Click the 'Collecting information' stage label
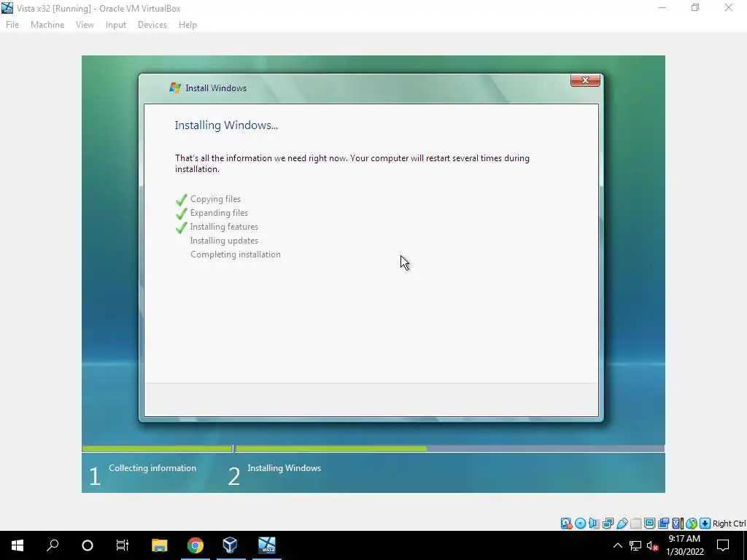Viewport: 747px width, 560px height. pos(152,468)
